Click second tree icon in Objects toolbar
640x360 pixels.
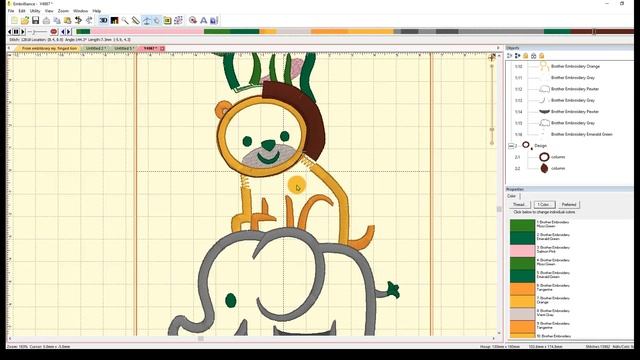coord(518,56)
